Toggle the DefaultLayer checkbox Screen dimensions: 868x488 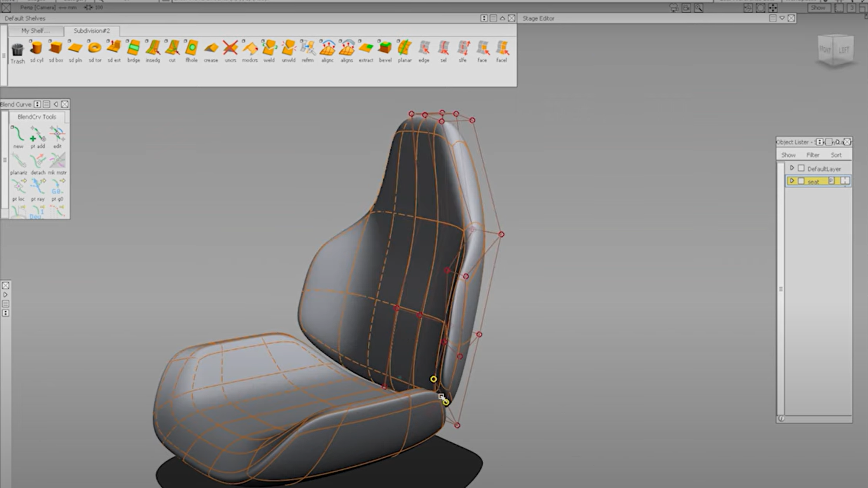tap(801, 168)
